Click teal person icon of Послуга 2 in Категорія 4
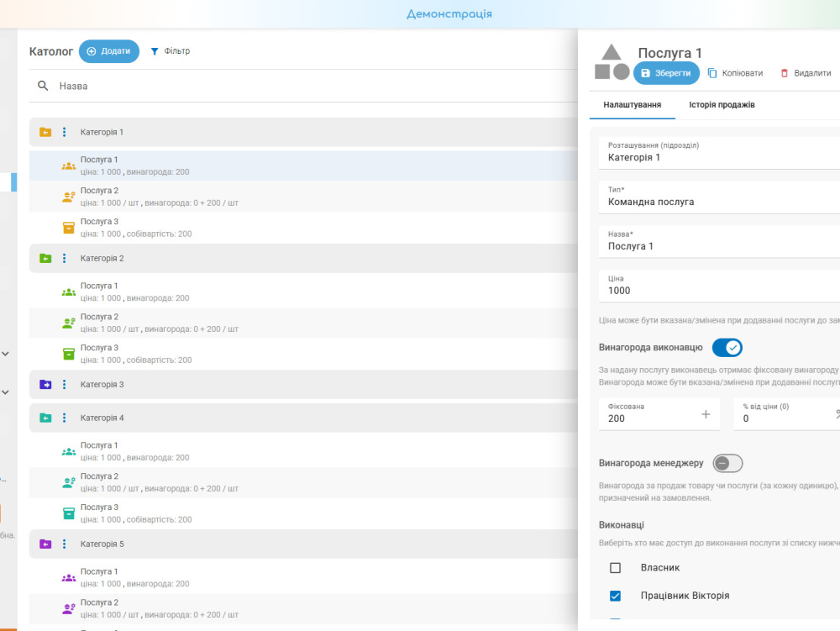840x631 pixels. [69, 482]
